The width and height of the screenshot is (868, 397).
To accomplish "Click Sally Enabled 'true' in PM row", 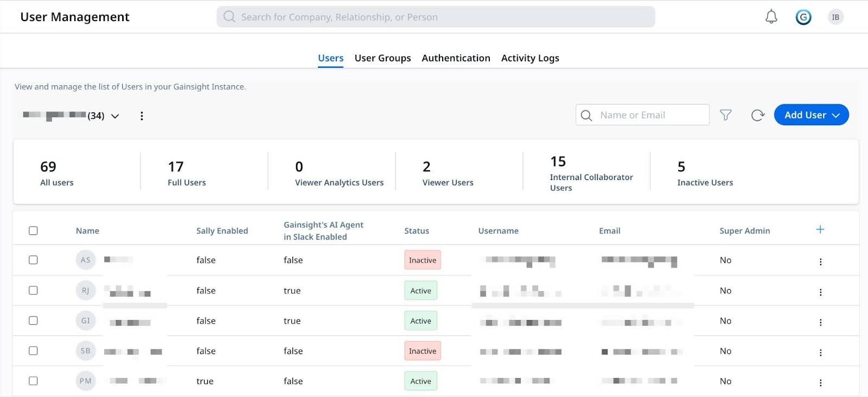I will point(205,381).
